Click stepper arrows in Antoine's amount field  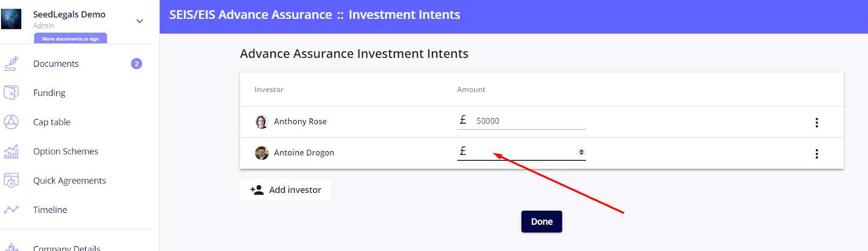click(x=581, y=152)
